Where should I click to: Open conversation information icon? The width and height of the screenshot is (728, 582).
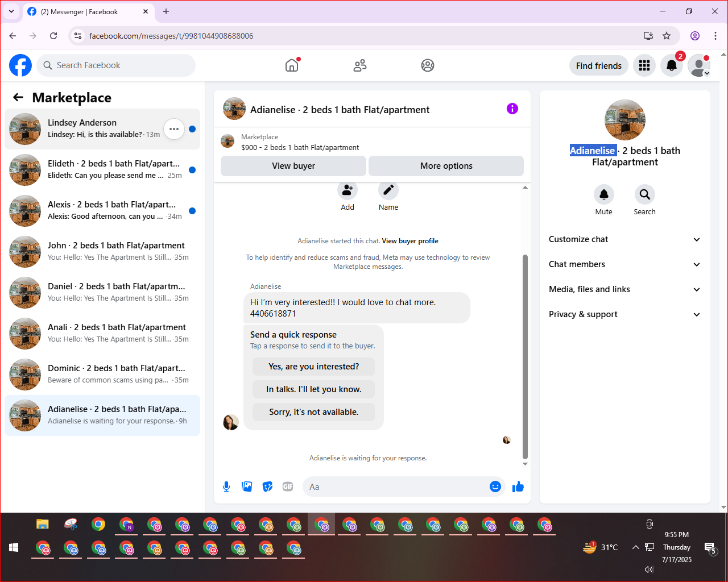[512, 109]
